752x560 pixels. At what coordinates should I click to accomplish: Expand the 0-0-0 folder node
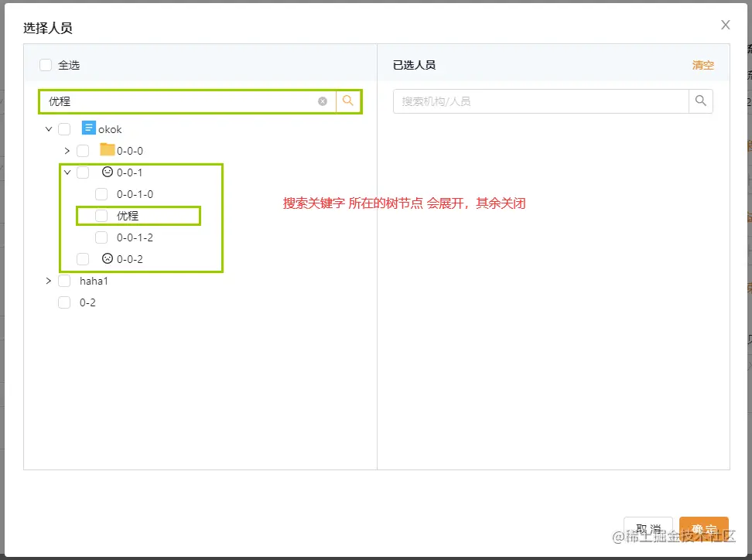[x=67, y=151]
